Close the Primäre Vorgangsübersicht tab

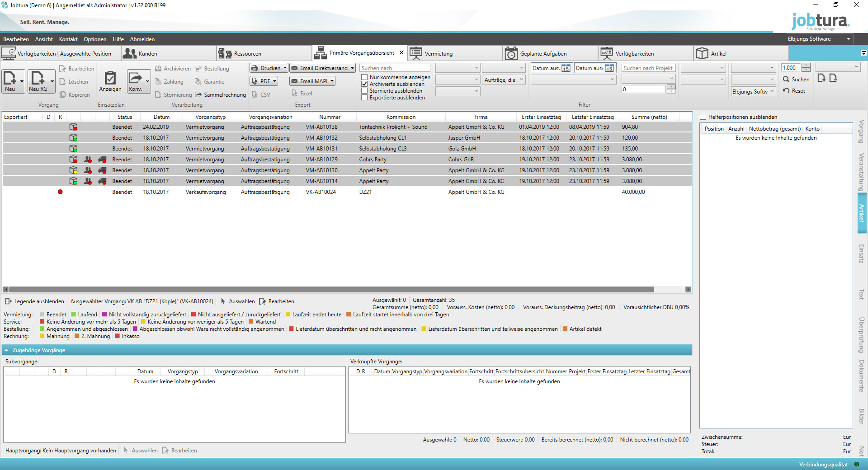pos(401,53)
